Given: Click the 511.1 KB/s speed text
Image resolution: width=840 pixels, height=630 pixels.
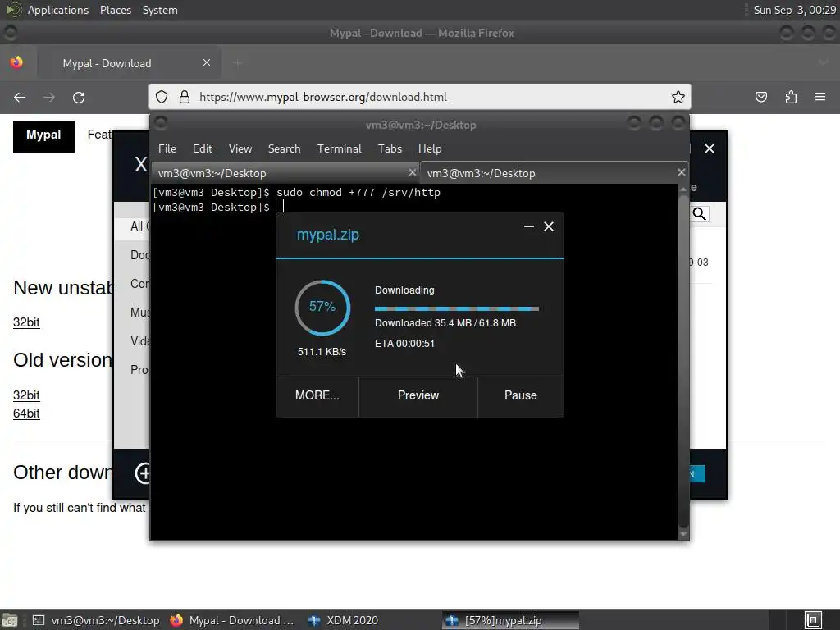Looking at the screenshot, I should [322, 351].
